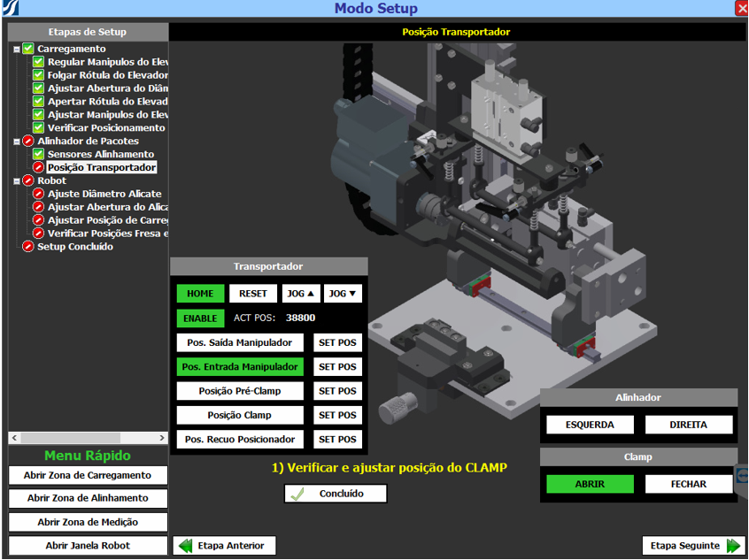The image size is (749, 560).
Task: Click SET POS for Posição Pré-Clamp
Action: 337,391
